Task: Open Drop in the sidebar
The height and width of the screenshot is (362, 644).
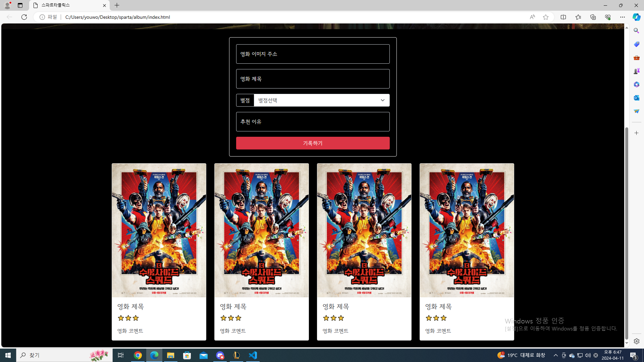Action: pyautogui.click(x=636, y=111)
